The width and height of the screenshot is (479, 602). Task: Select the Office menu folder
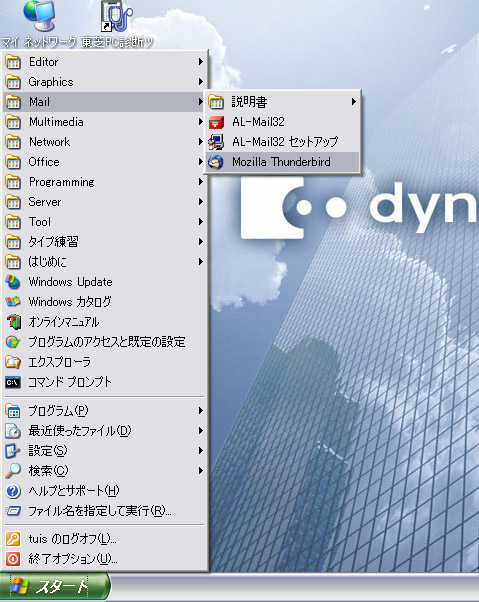click(x=105, y=162)
